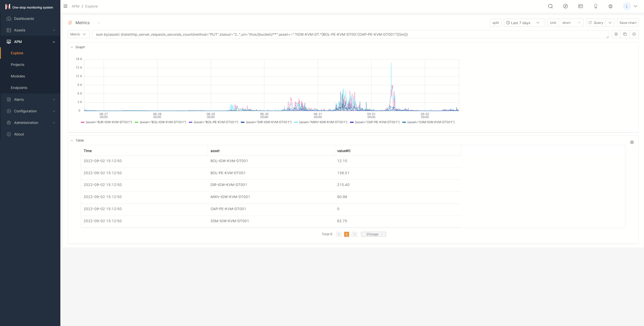This screenshot has height=326, width=644.
Task: Click the remove query minus icon
Action: 634,34
